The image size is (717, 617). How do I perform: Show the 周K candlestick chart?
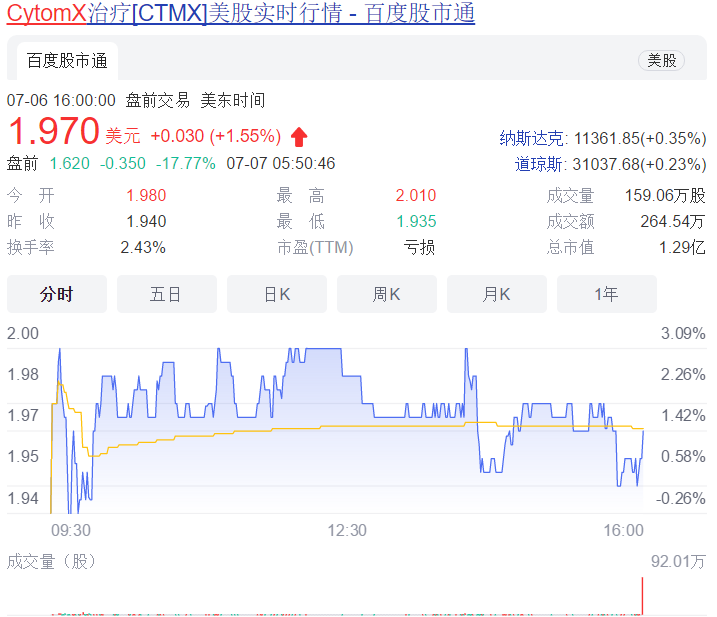pyautogui.click(x=387, y=294)
